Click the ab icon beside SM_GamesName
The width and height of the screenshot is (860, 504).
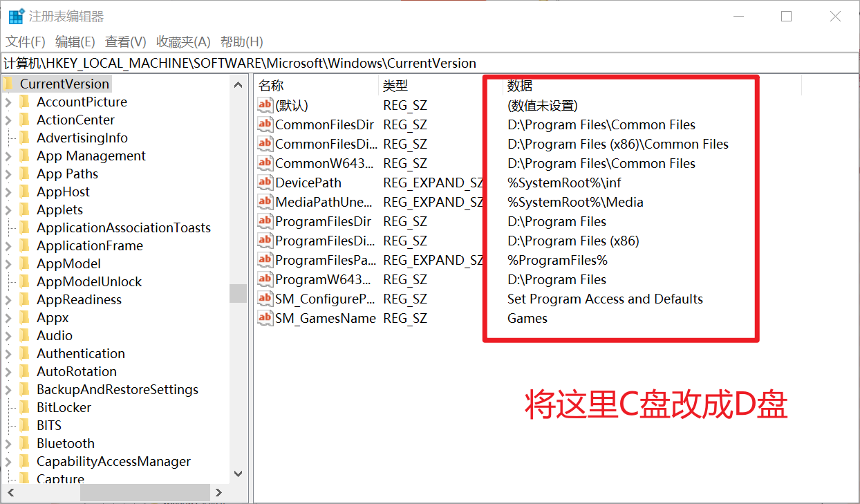[x=265, y=318]
